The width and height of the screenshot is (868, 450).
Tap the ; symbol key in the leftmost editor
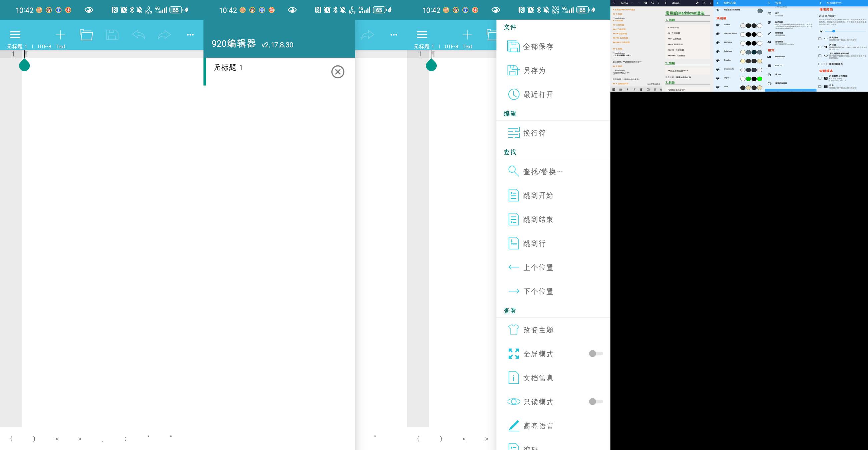pyautogui.click(x=126, y=439)
